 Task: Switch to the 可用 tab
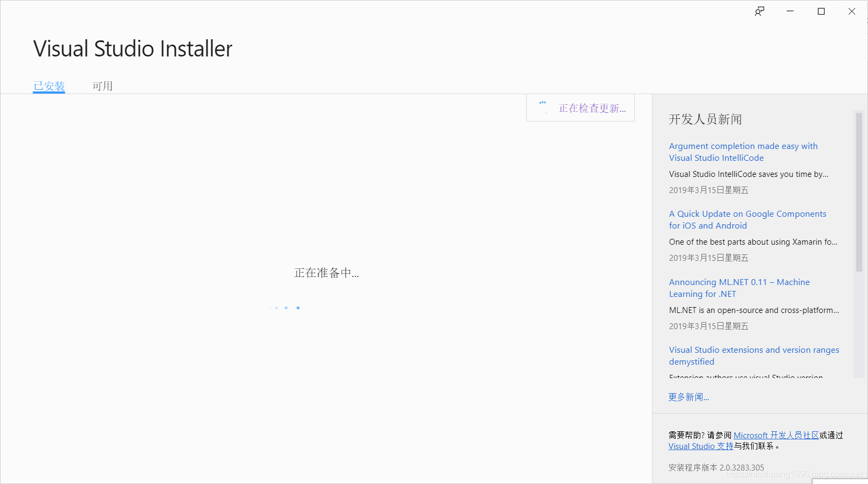click(102, 86)
